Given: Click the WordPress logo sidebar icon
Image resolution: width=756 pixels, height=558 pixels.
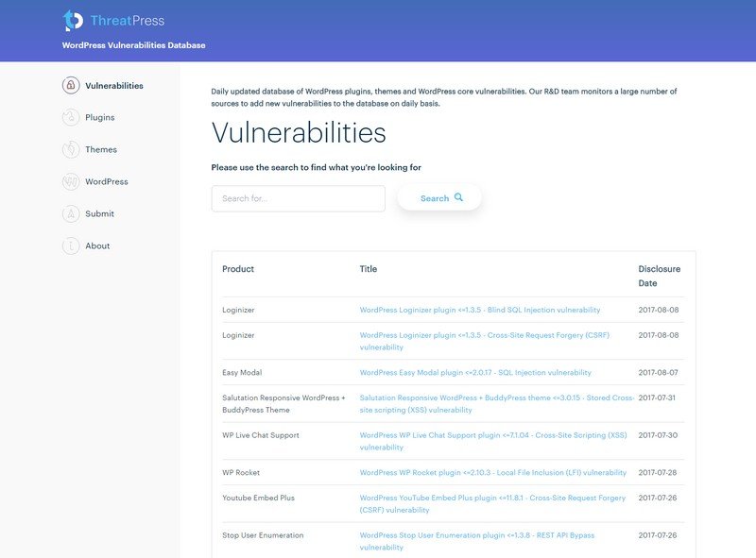Looking at the screenshot, I should point(71,181).
